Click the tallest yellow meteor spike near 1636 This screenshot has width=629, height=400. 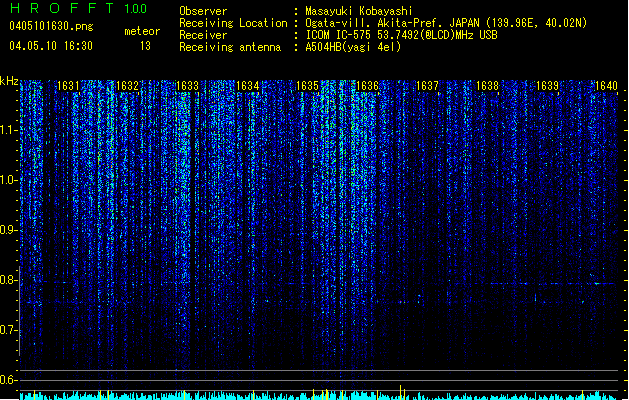(400, 392)
